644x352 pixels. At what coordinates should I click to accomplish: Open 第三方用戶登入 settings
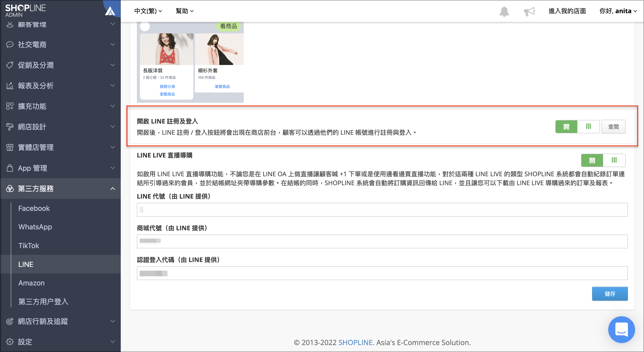(x=43, y=302)
